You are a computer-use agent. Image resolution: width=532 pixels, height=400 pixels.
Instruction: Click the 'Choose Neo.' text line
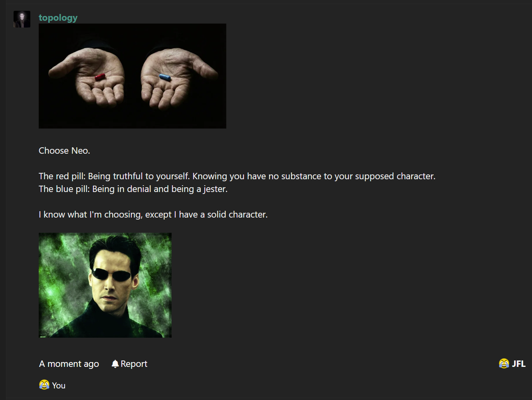click(x=64, y=150)
